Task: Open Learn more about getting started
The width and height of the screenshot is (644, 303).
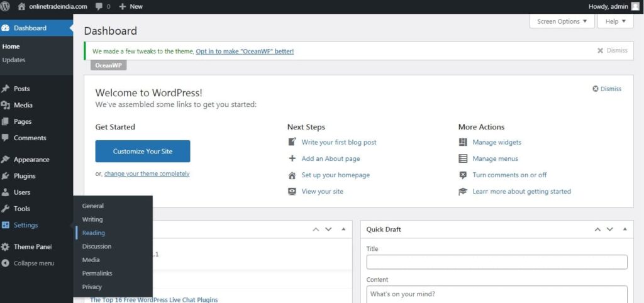Action: pos(521,191)
